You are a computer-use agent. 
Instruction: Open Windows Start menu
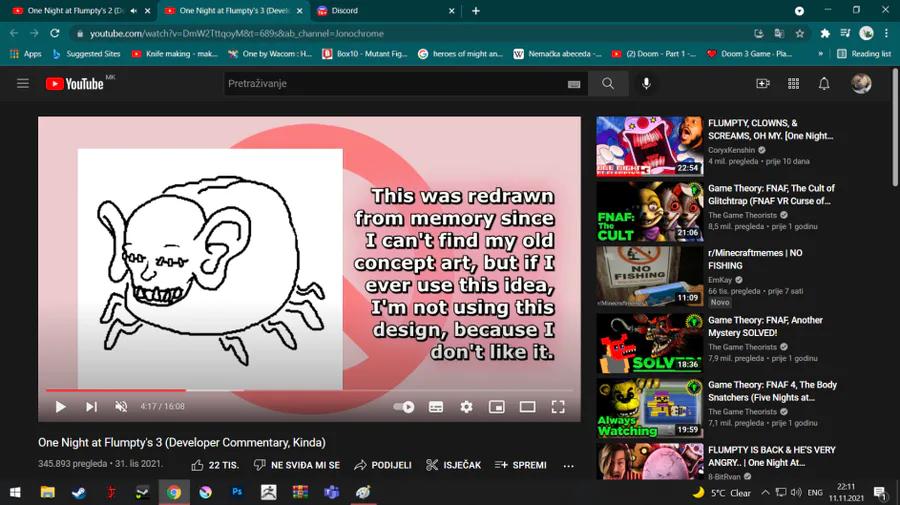pyautogui.click(x=15, y=492)
